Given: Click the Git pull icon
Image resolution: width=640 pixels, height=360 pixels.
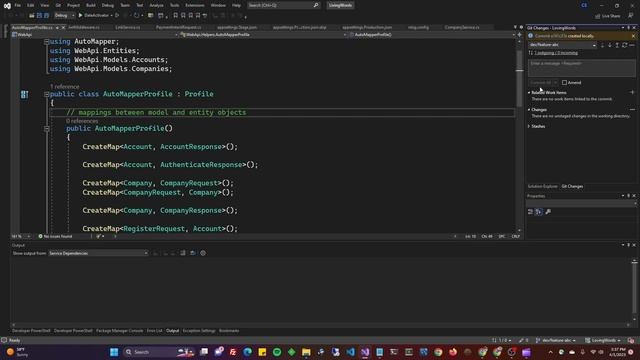Looking at the screenshot, I should coord(610,45).
